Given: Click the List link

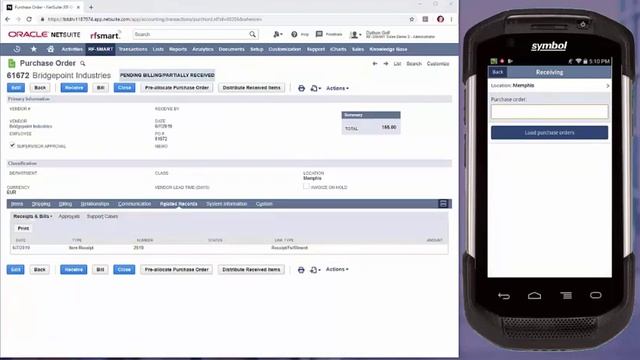Looking at the screenshot, I should (x=397, y=64).
